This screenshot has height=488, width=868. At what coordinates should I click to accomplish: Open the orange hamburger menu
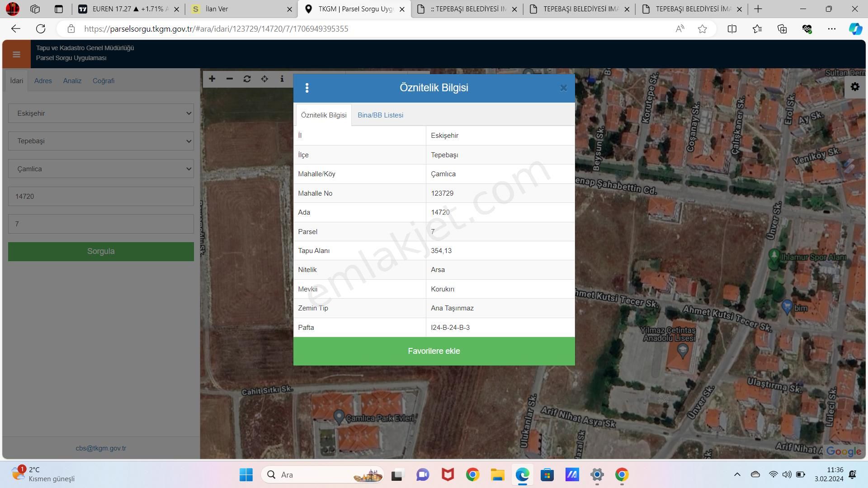coord(17,55)
